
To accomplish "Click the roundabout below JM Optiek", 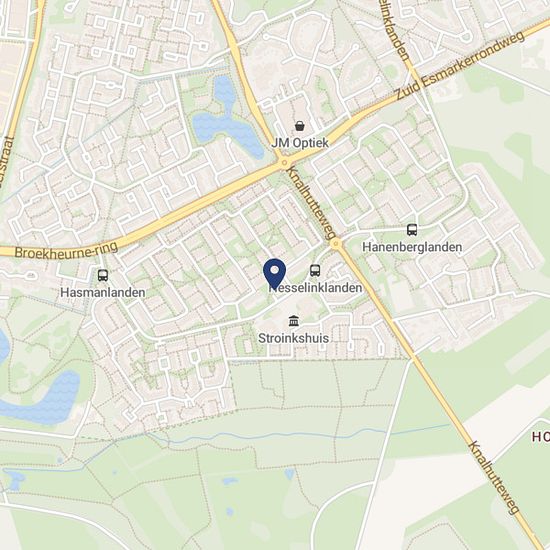I will coord(284,163).
